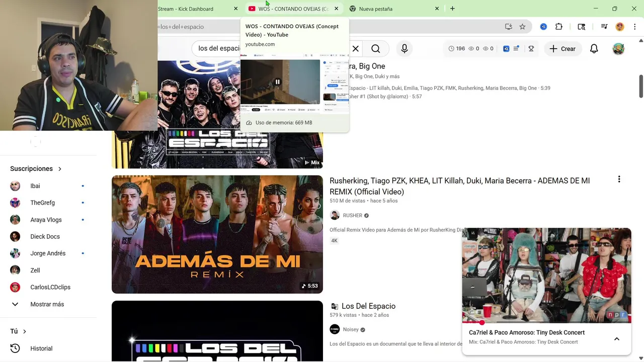Pause the video in tab hover preview

277,81
